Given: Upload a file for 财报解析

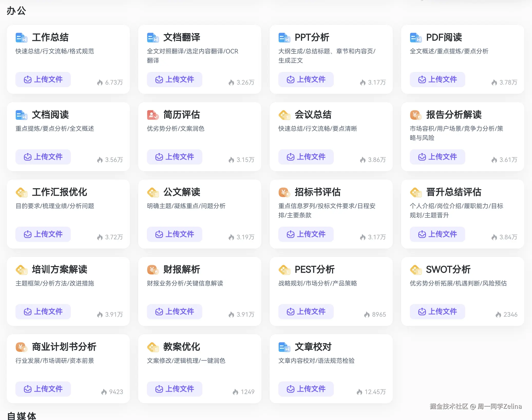Looking at the screenshot, I should (x=174, y=312).
